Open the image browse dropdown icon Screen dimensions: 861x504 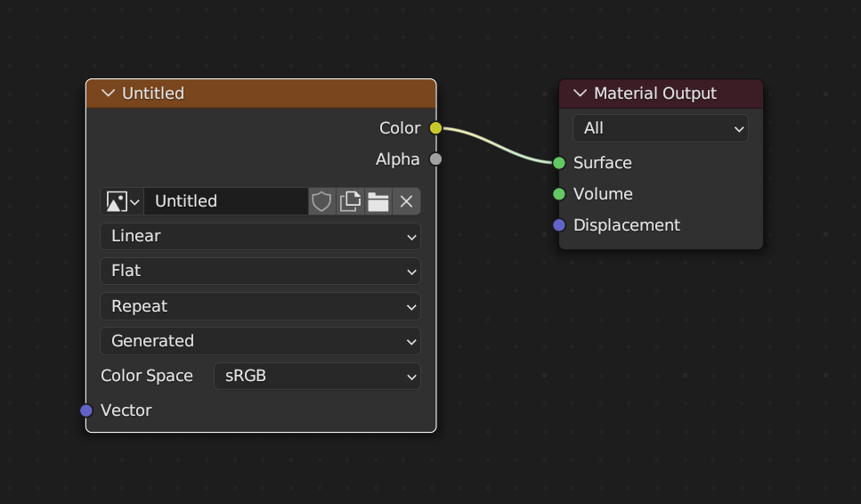(122, 201)
